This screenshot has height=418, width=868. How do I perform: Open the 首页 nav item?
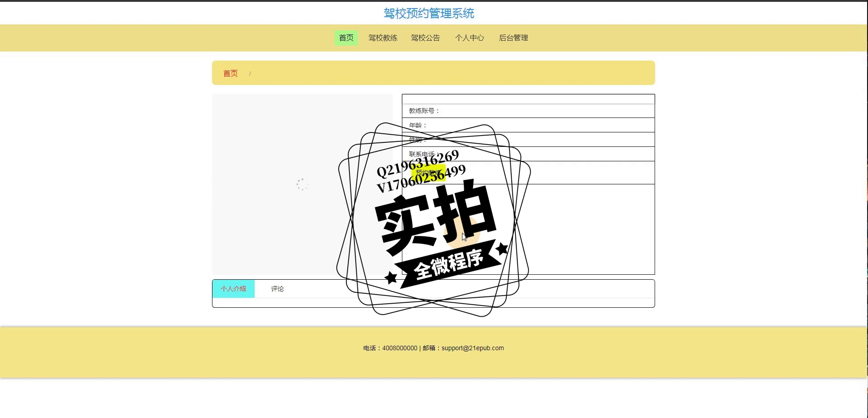346,38
